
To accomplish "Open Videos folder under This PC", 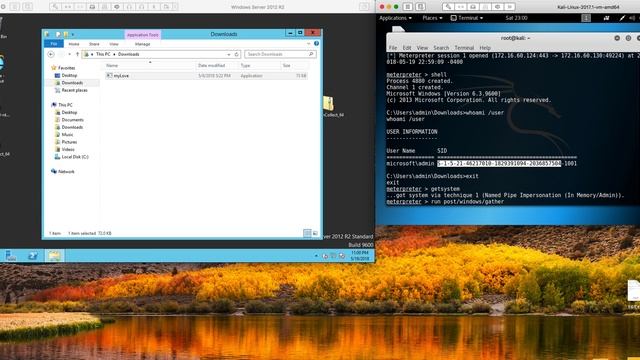I will tap(68, 149).
